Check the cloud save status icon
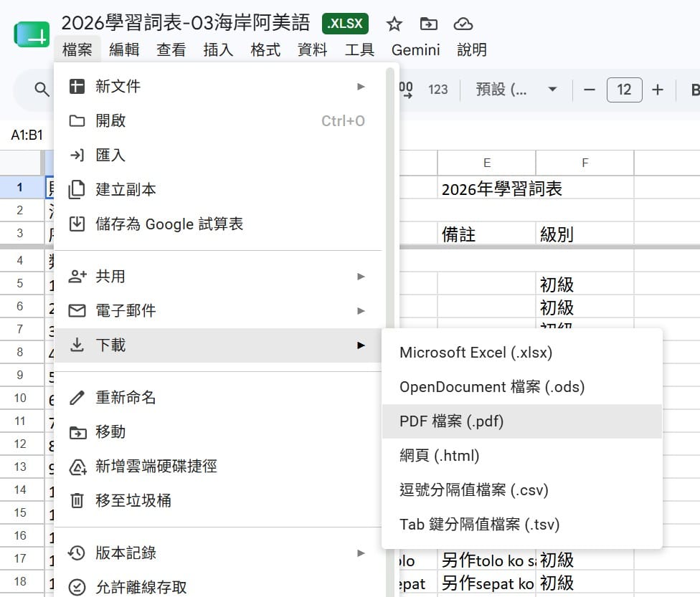The width and height of the screenshot is (700, 597). (463, 24)
